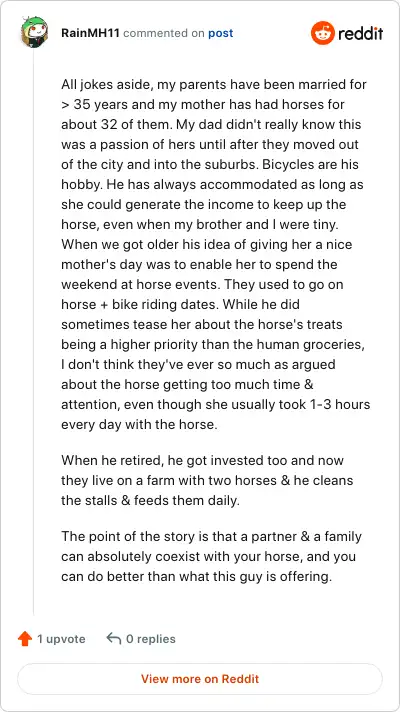Click the "0 replies" label
Screen dimensions: 400x712
[x=151, y=639]
